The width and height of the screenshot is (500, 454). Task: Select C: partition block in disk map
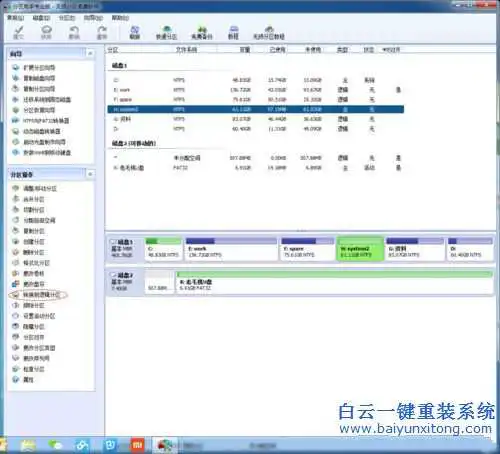163,249
